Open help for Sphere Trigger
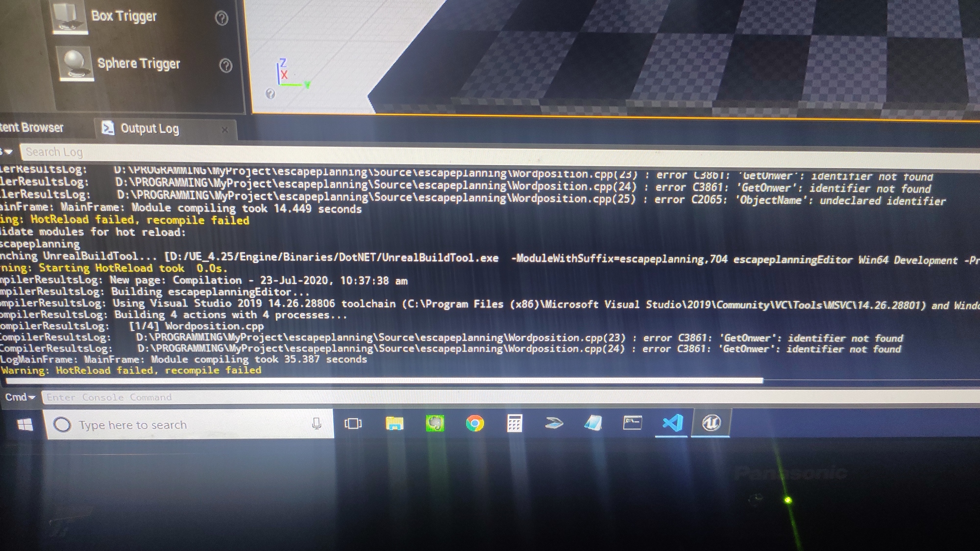The width and height of the screenshot is (980, 551). [225, 66]
